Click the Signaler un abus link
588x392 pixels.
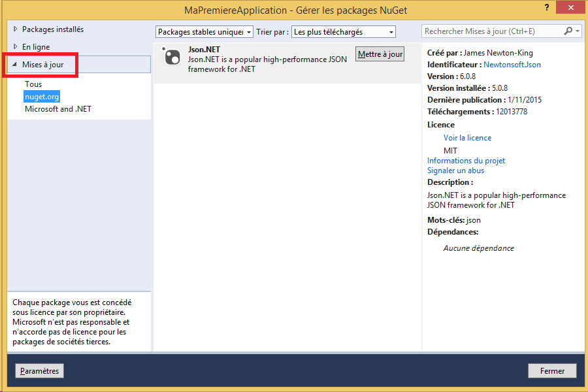455,171
